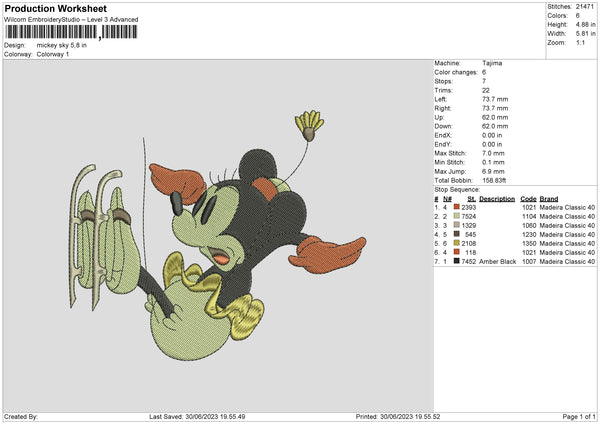Screen dimensions: 600x424
Task: Click the EndY value 0.00 in
Action: point(492,144)
